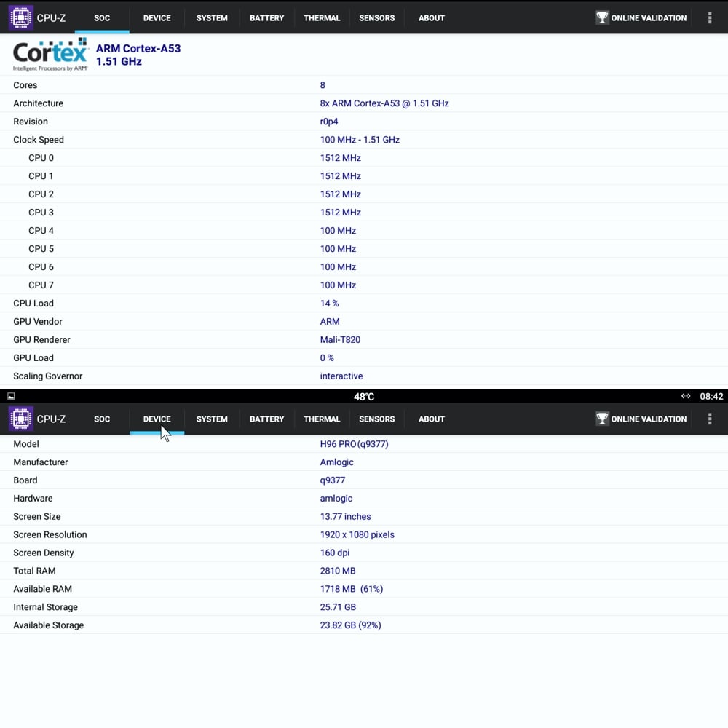
Task: Click the network arrows icon beside the clock
Action: click(x=686, y=397)
